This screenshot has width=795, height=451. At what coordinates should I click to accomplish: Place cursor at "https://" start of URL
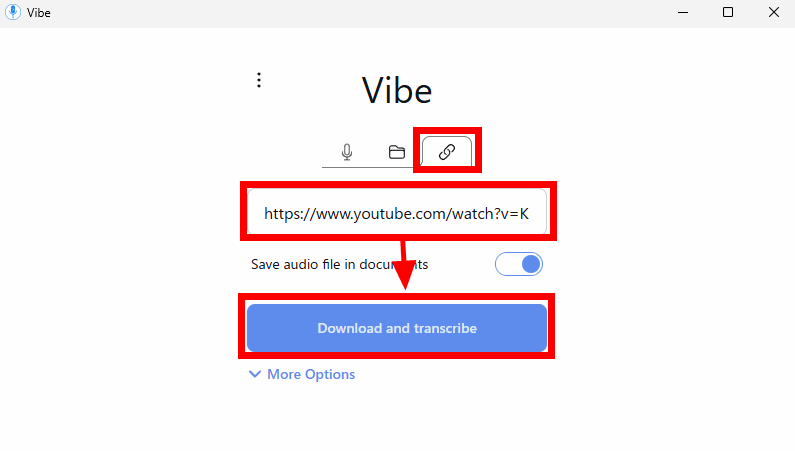point(265,214)
